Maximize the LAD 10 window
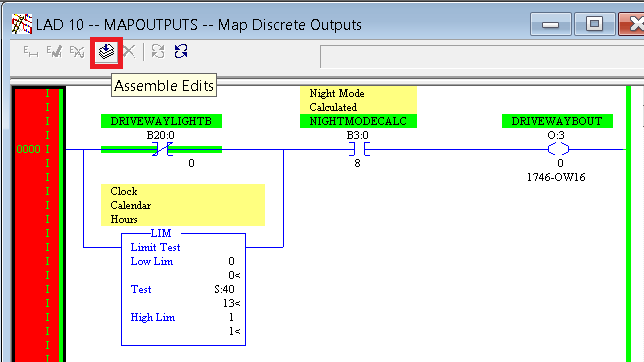This screenshot has height=362, width=644. click(594, 24)
